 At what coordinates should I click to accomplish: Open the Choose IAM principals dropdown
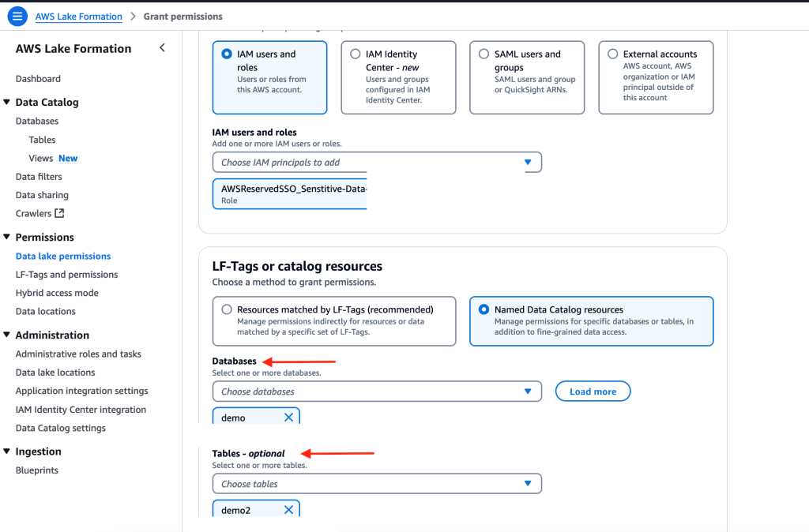click(x=377, y=163)
